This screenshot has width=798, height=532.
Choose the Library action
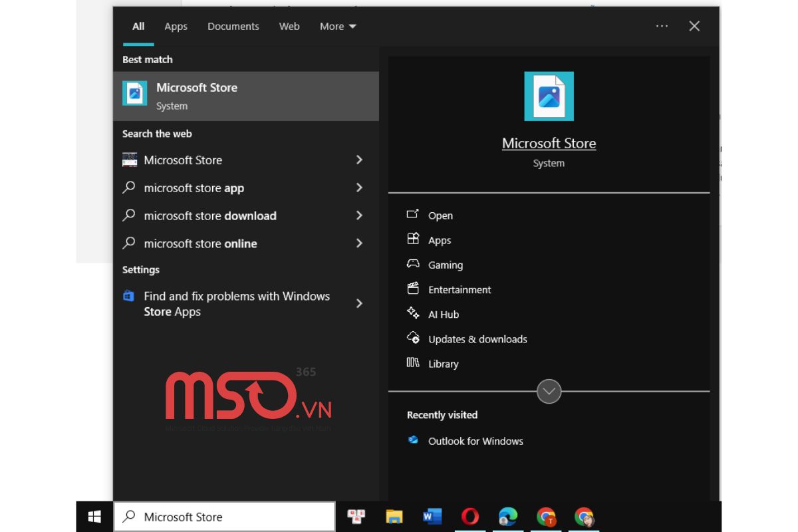click(444, 364)
